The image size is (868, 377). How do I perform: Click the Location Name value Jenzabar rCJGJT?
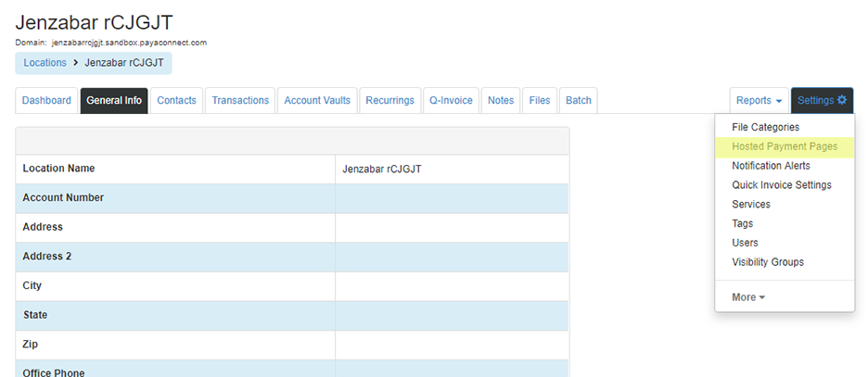click(382, 170)
